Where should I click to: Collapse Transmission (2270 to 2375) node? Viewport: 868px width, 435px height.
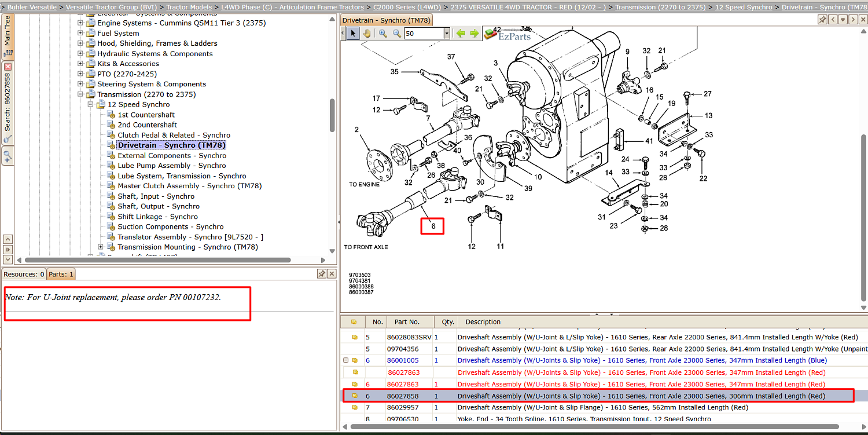click(80, 94)
